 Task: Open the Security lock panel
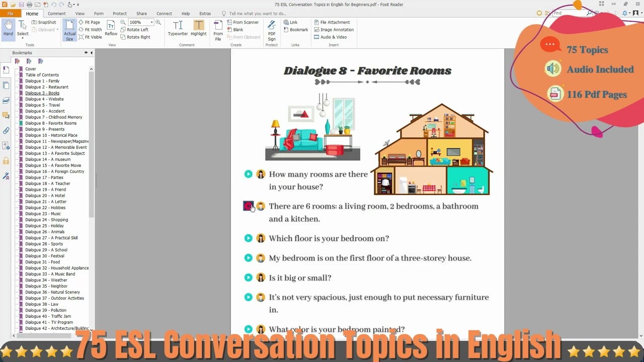(6, 161)
